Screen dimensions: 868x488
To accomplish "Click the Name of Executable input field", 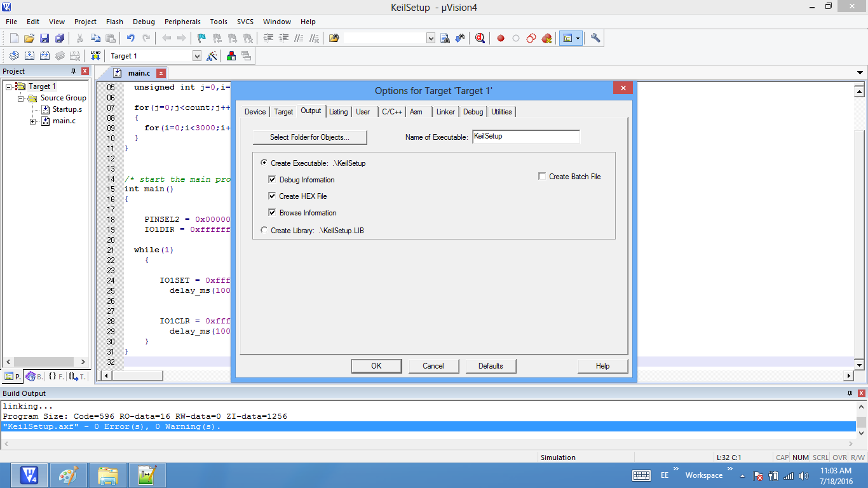I will (x=526, y=137).
